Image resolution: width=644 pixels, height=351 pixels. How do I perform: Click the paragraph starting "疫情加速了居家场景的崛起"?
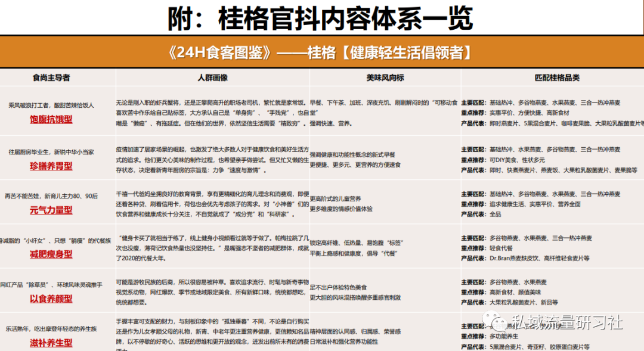(212, 160)
